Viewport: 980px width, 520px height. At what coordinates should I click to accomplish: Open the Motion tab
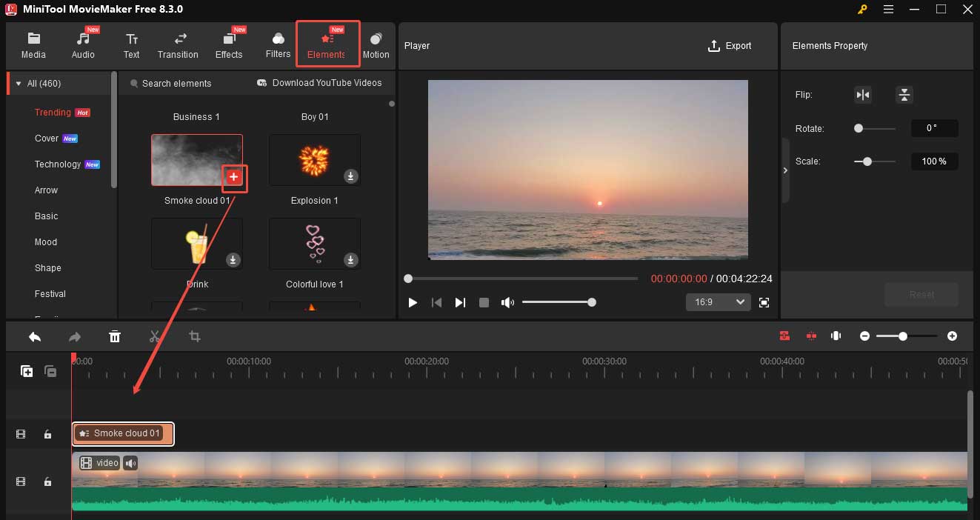[x=376, y=45]
